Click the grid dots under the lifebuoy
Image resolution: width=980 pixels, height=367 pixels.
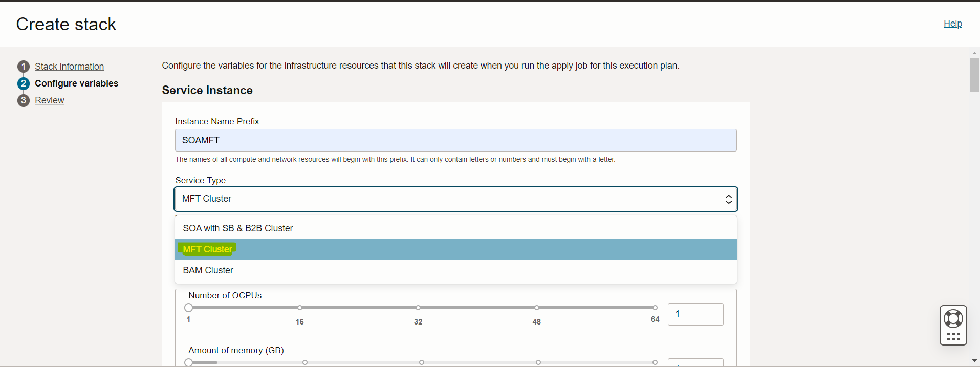pos(953,336)
